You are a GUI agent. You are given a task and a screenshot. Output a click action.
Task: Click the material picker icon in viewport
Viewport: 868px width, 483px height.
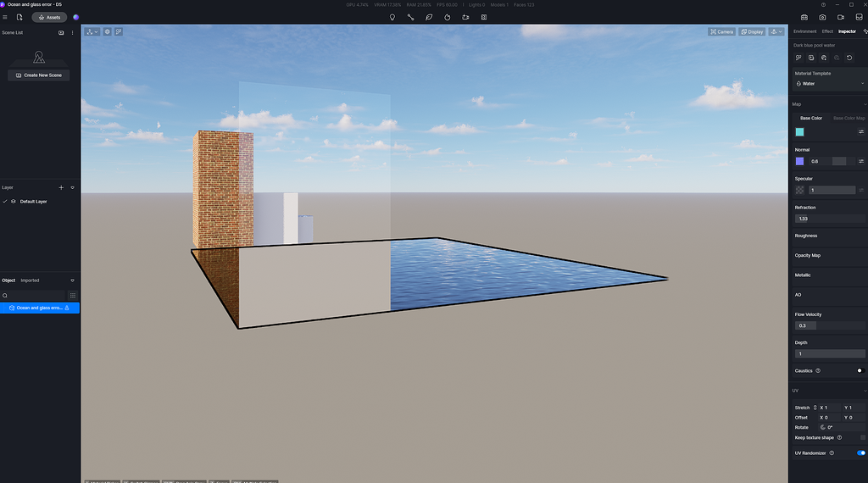pos(119,31)
